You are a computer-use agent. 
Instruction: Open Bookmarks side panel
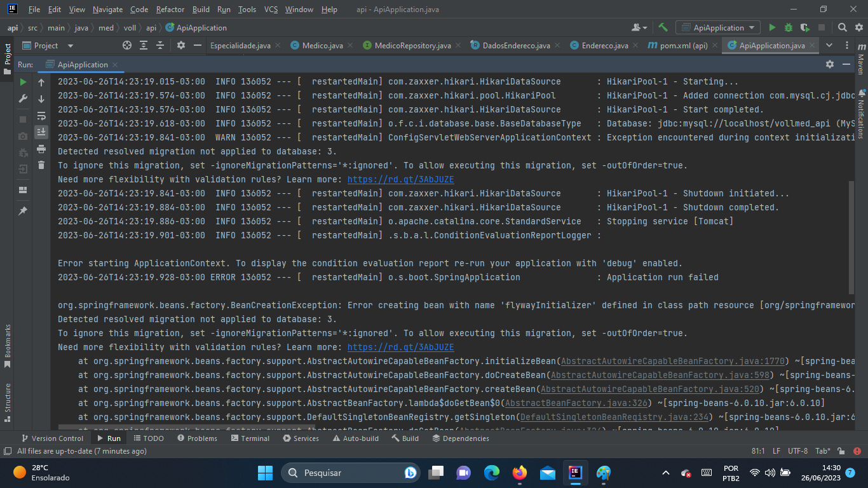(x=8, y=347)
